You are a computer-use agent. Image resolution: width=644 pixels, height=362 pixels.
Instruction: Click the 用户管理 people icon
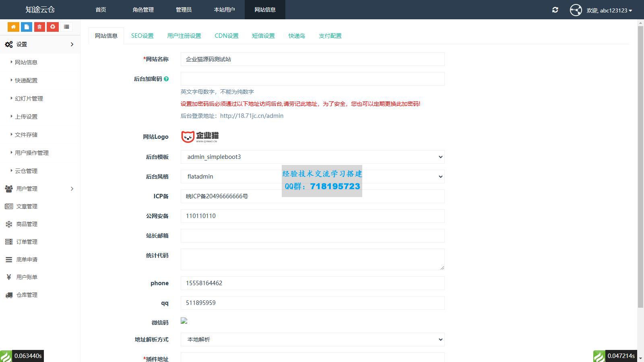[9, 189]
